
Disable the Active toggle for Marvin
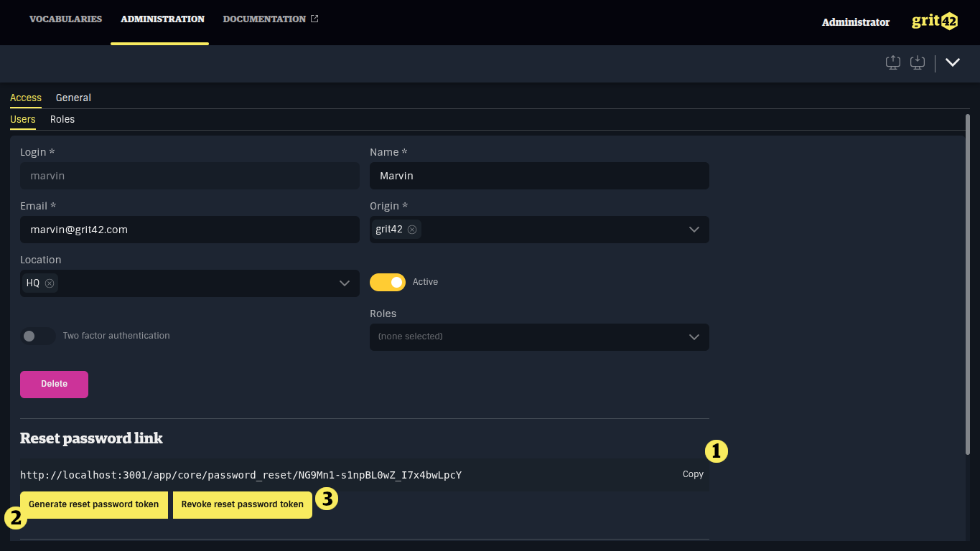tap(388, 282)
